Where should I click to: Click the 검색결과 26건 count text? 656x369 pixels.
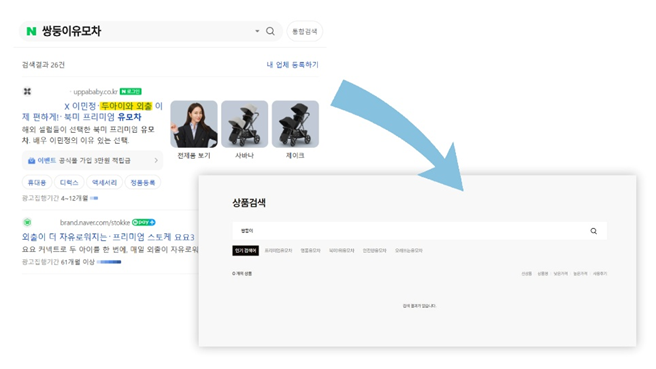click(x=43, y=65)
